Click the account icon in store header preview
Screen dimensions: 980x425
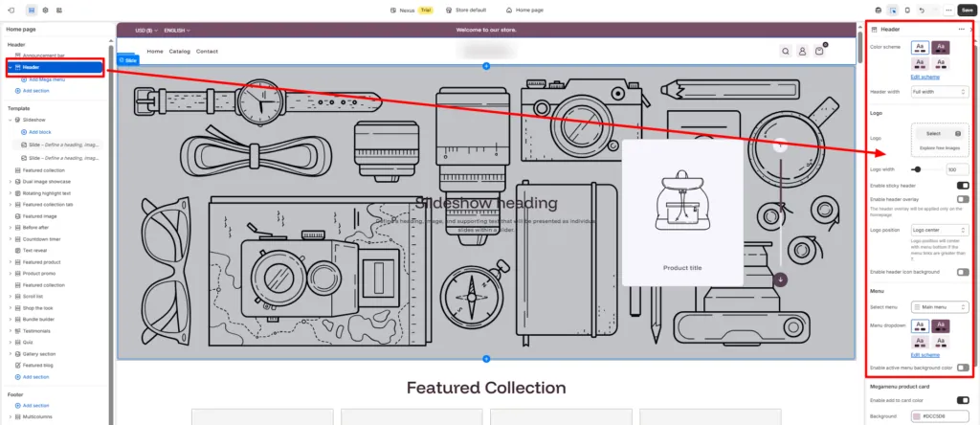[x=803, y=52]
